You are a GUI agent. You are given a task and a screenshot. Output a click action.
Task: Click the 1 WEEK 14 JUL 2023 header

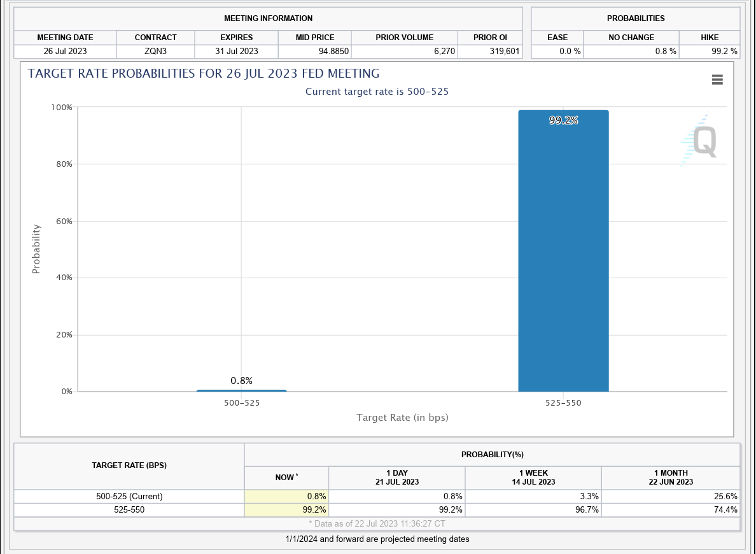[x=533, y=477]
